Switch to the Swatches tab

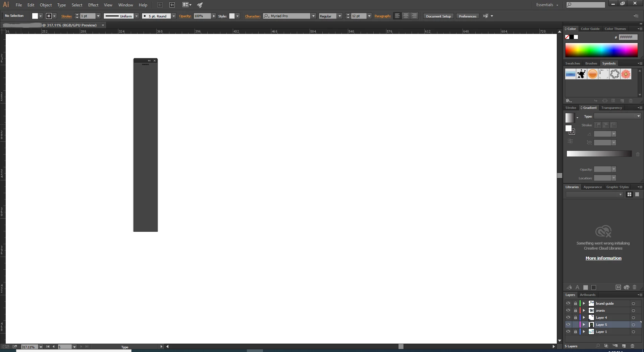click(573, 63)
